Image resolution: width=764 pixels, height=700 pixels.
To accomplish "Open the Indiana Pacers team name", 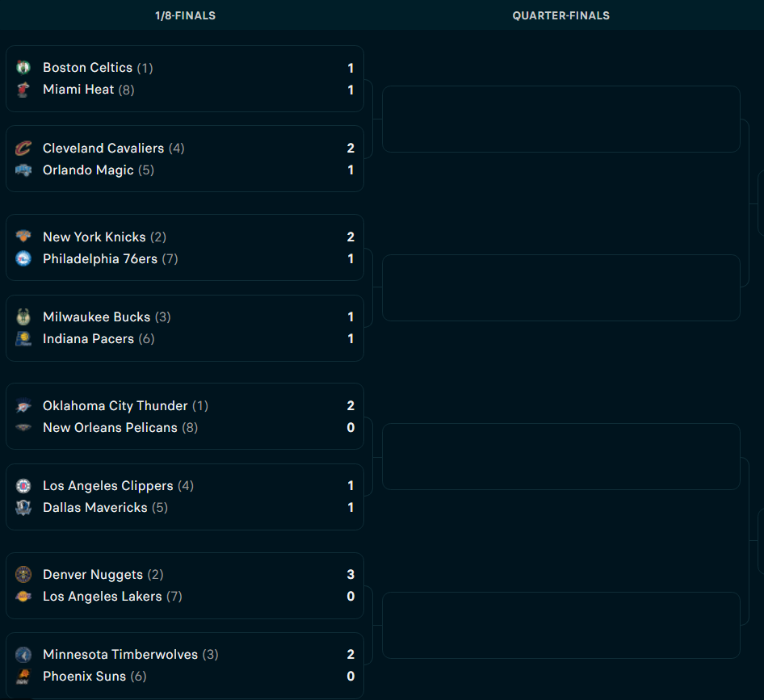I will [x=88, y=338].
